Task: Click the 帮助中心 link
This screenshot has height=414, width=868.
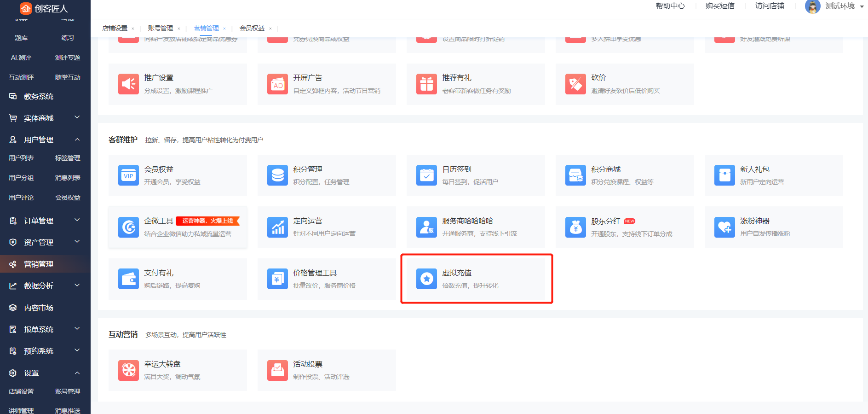Action: tap(670, 6)
